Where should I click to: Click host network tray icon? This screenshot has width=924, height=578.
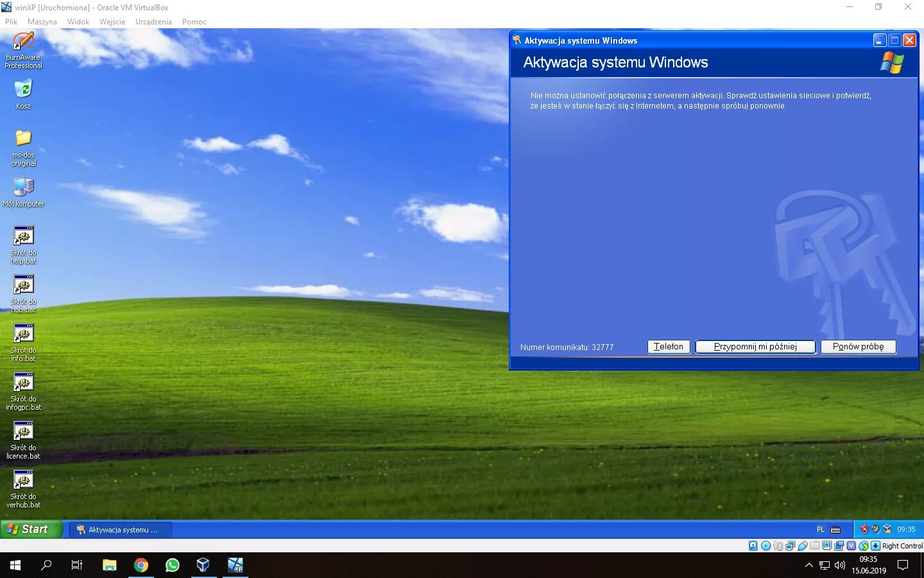(825, 565)
